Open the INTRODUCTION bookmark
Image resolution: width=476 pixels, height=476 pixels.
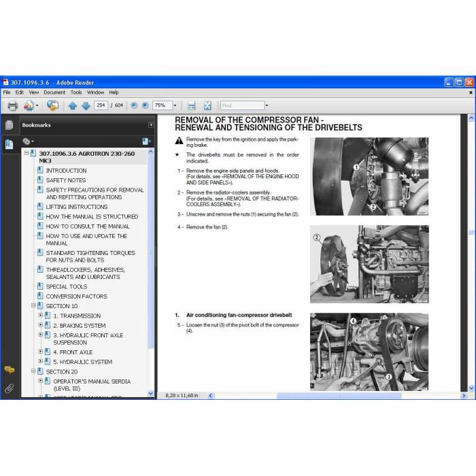coord(66,171)
